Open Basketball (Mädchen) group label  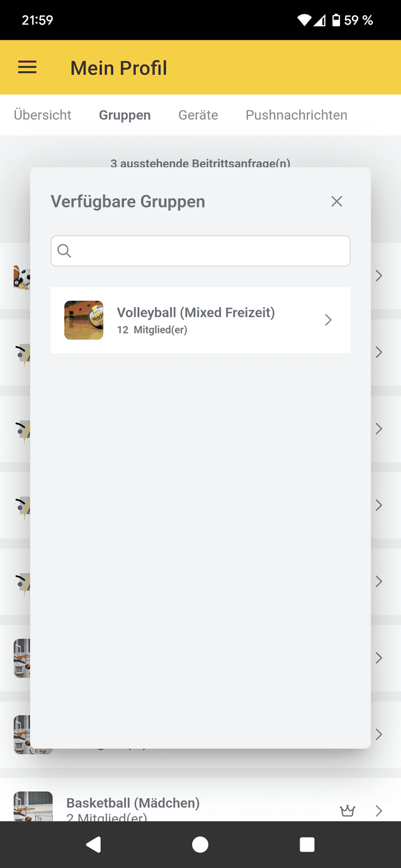133,803
